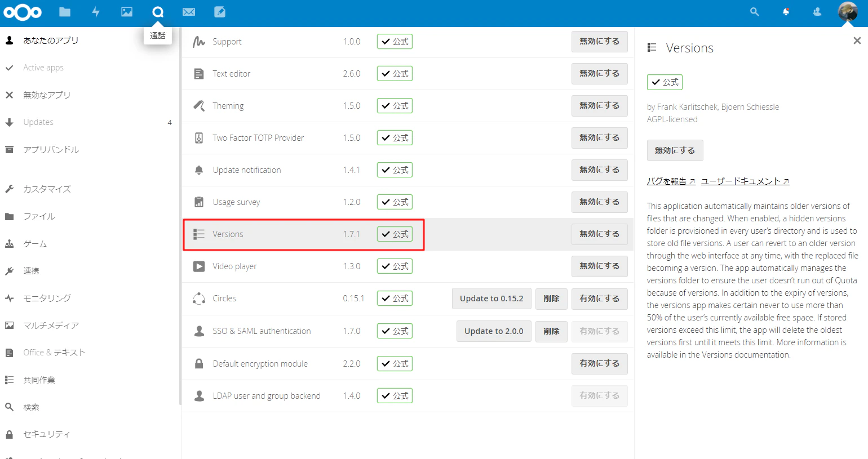The width and height of the screenshot is (868, 459).
Task: Open the Notes pencil icon
Action: click(x=220, y=12)
